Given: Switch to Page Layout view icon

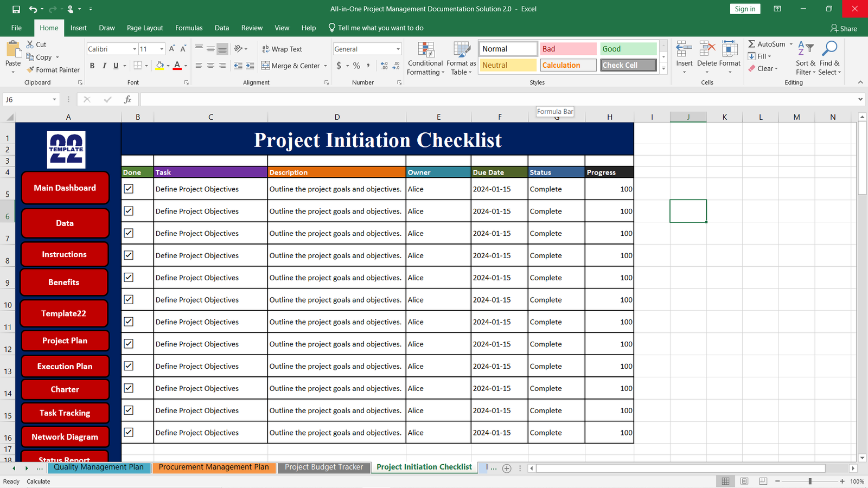Looking at the screenshot, I should coord(744,481).
